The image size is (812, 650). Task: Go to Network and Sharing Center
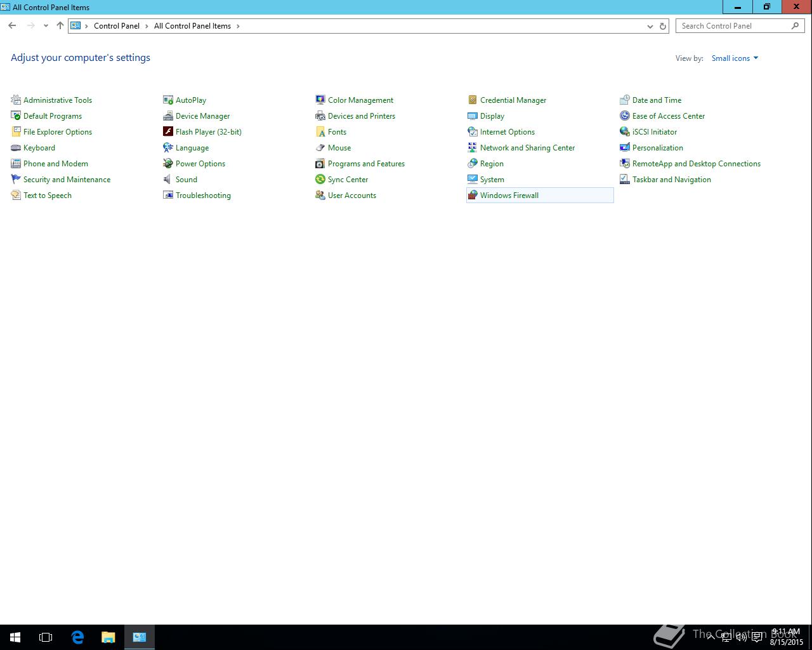(x=527, y=148)
